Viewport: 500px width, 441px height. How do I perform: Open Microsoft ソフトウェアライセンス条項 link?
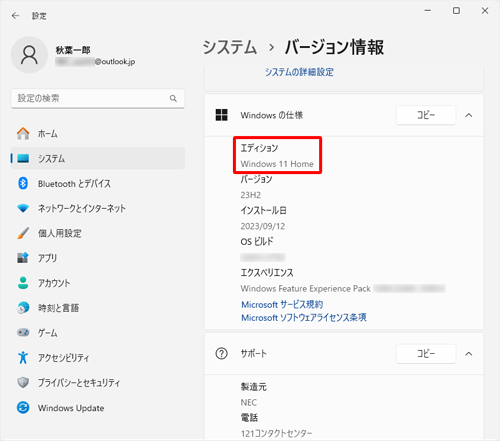coord(304,317)
